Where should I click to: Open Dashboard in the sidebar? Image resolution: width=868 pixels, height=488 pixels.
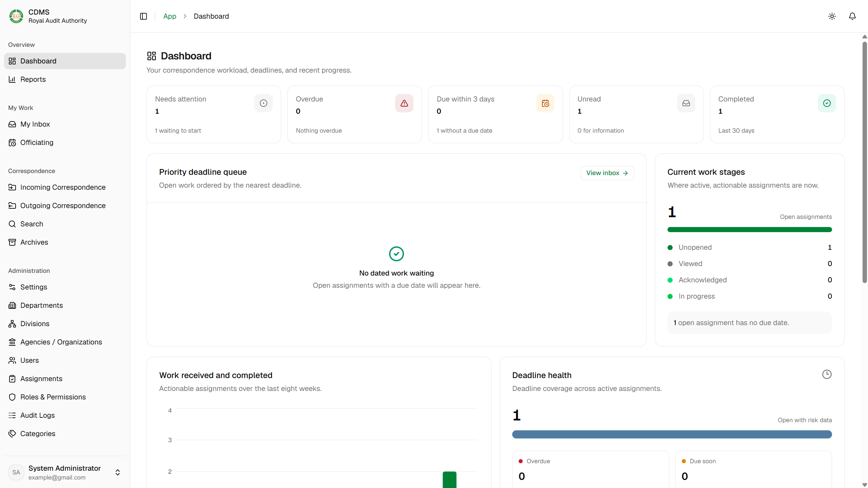[65, 61]
